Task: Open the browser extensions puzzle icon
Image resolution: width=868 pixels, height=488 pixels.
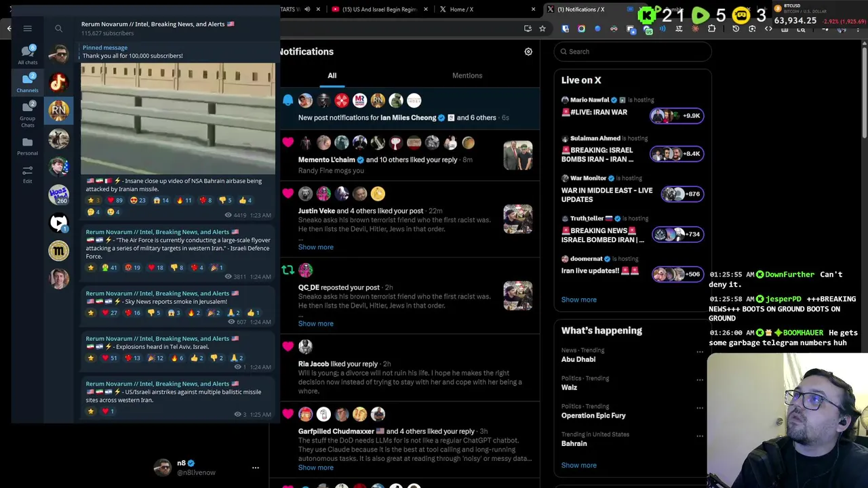Action: (711, 28)
